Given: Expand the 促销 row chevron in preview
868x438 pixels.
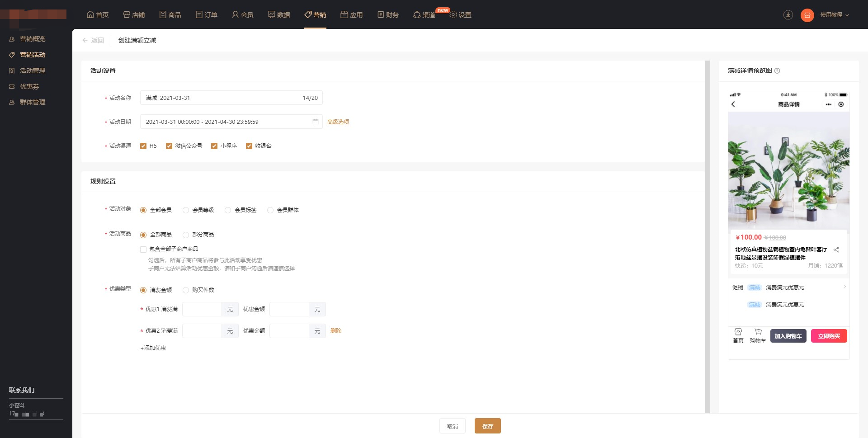Looking at the screenshot, I should tap(844, 287).
